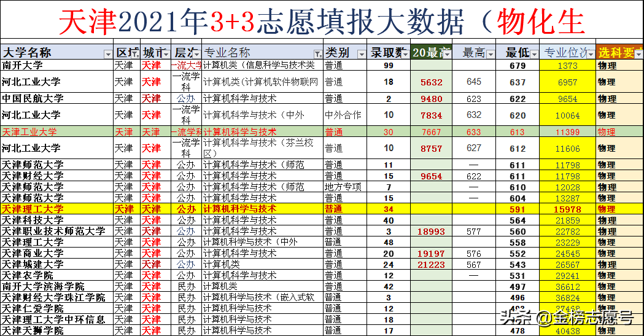The width and height of the screenshot is (644, 336).
Task: Select the 南开大学滨海学院 cell
Action: tap(56, 287)
